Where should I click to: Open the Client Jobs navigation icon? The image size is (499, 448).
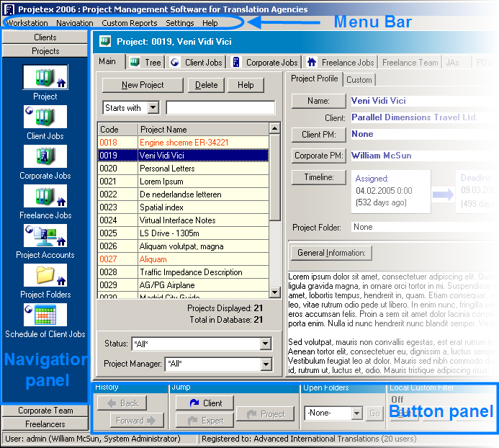pyautogui.click(x=45, y=117)
